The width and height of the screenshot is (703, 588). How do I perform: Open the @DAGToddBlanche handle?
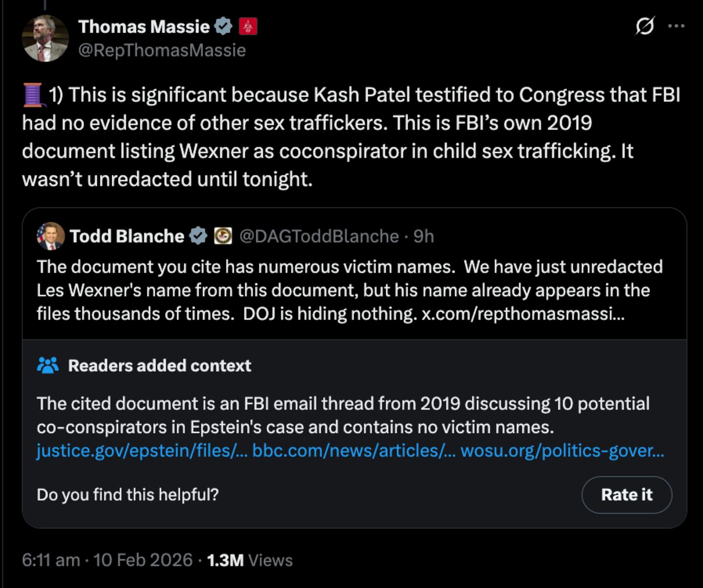[x=319, y=236]
